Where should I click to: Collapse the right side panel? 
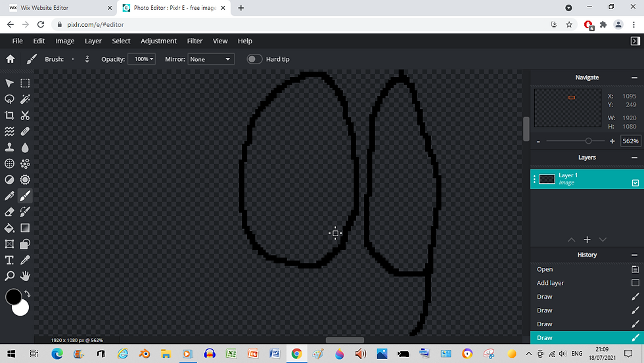click(x=635, y=41)
